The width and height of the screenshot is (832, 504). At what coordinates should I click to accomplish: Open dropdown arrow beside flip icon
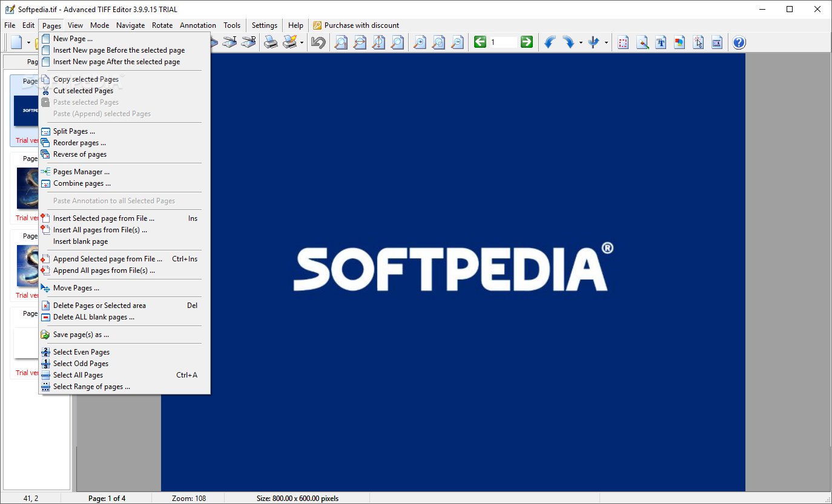click(x=606, y=43)
